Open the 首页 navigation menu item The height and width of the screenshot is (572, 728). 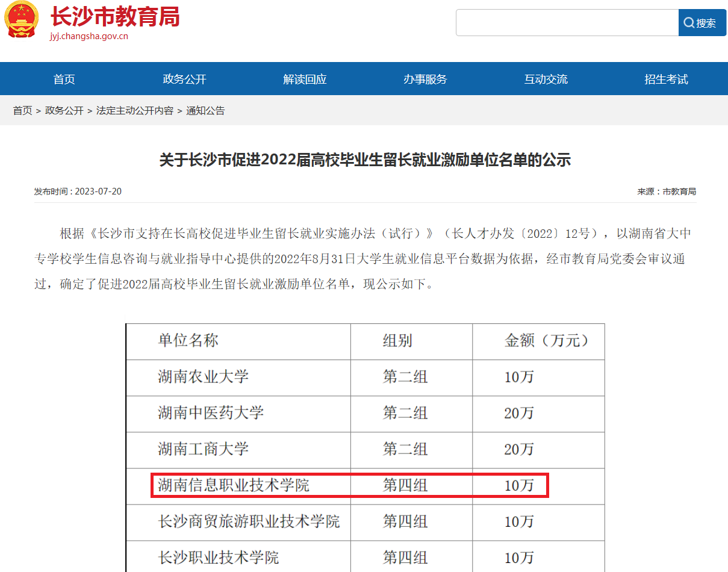click(x=64, y=79)
